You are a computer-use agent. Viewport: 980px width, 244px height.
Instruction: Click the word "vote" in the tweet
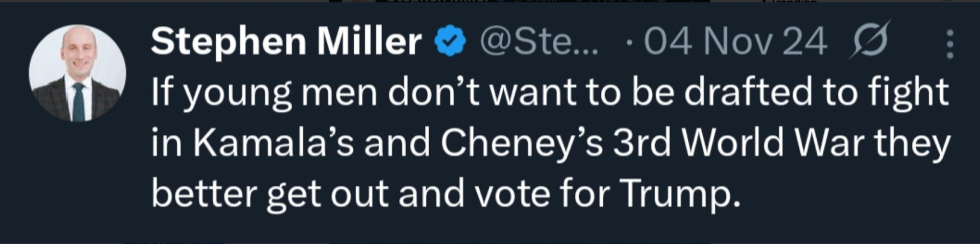(514, 193)
